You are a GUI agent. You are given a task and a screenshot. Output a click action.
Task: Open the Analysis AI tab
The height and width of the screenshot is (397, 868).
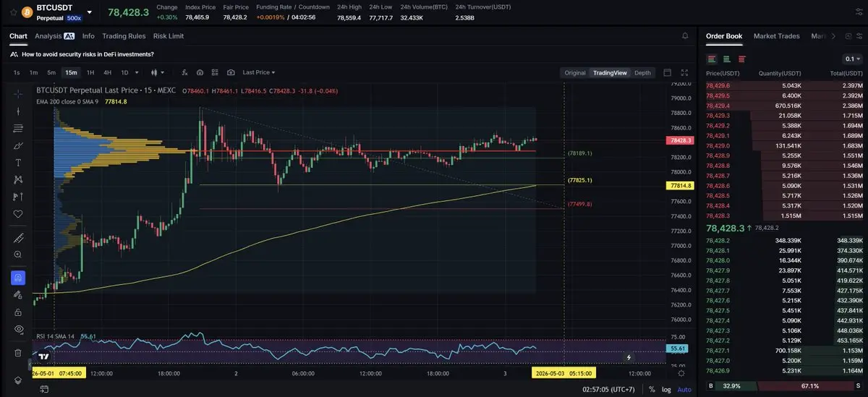tap(54, 35)
